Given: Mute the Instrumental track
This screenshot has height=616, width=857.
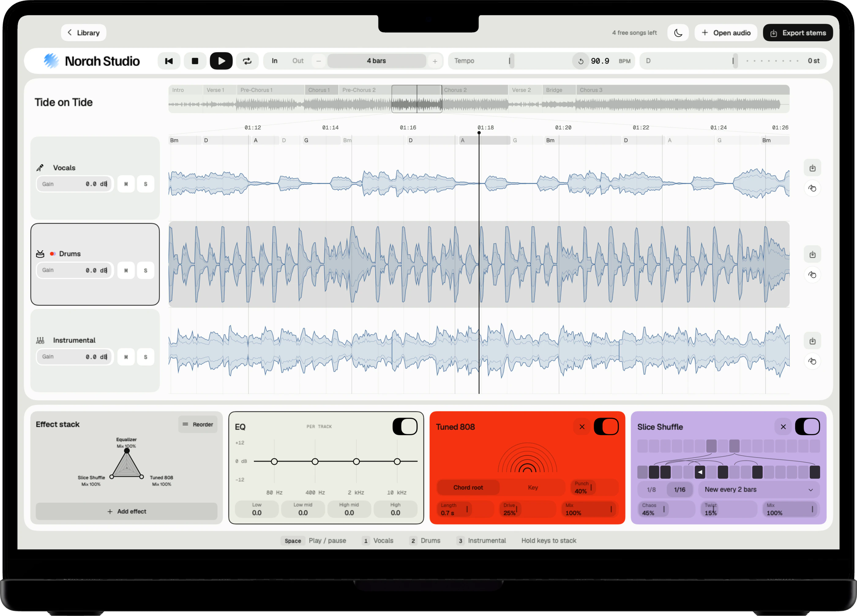Looking at the screenshot, I should [x=126, y=357].
